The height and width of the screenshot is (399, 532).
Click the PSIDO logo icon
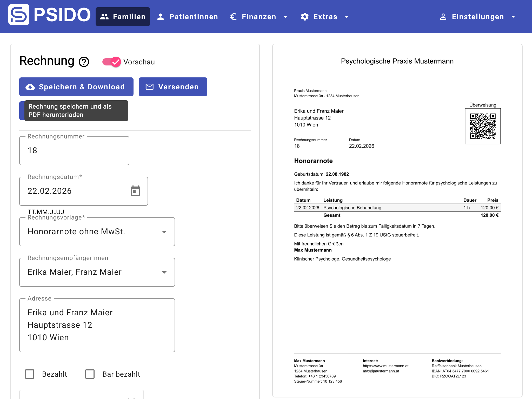18,15
